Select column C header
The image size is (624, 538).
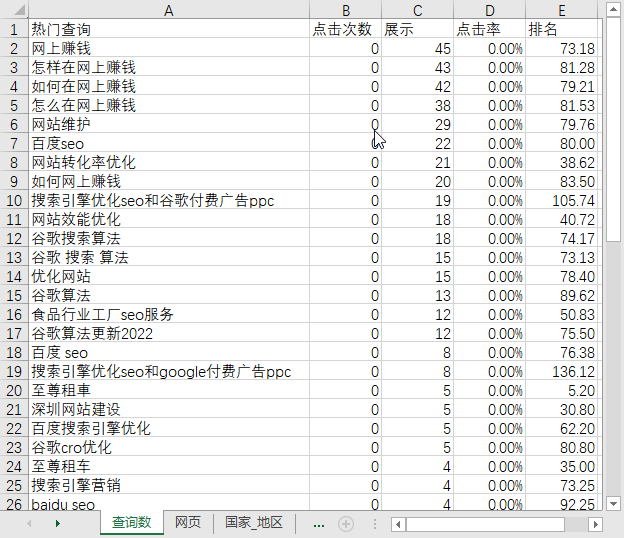tap(417, 10)
